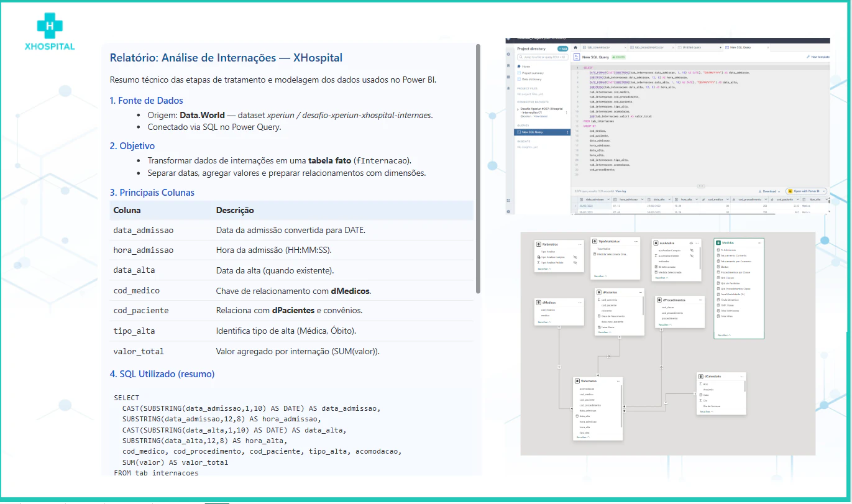The image size is (852, 504).
Task: Open the options menu of the dCalendario table card
Action: [x=741, y=377]
